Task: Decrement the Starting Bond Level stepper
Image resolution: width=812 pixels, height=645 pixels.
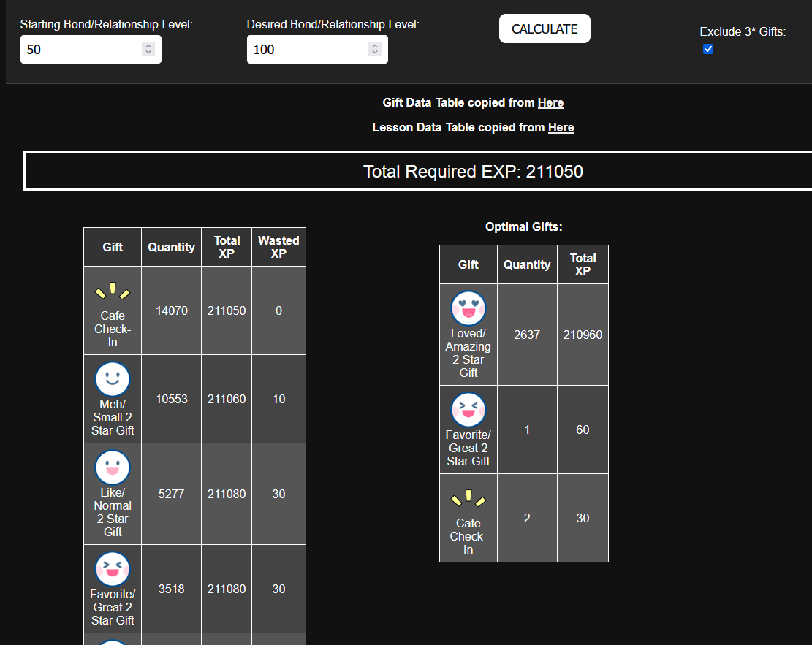Action: [148, 53]
